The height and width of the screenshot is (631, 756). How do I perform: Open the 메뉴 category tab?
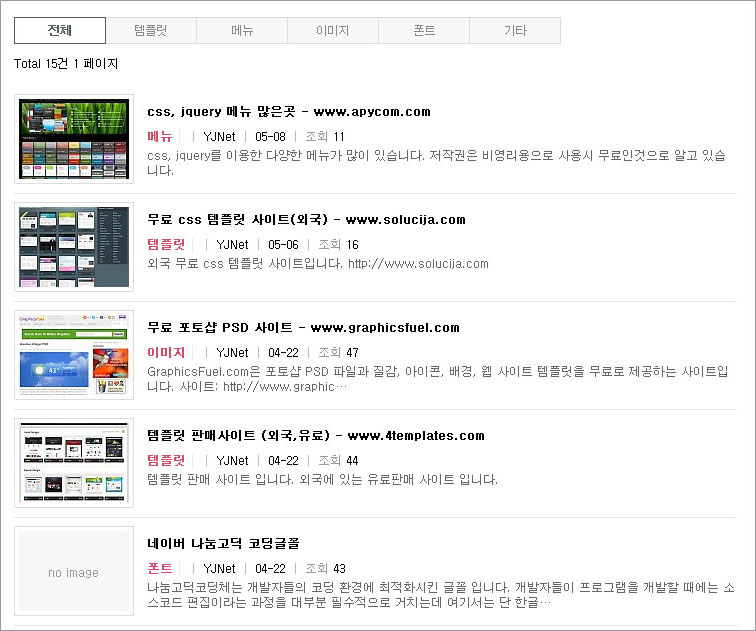pos(242,30)
